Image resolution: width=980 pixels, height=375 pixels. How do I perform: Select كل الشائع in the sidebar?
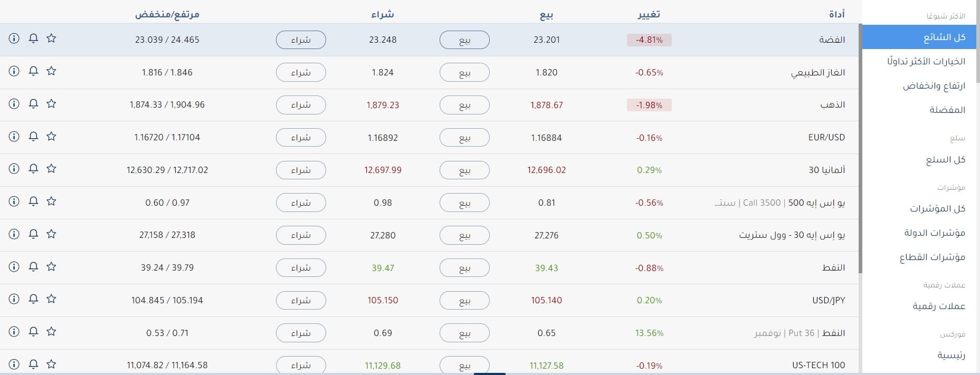pyautogui.click(x=944, y=37)
